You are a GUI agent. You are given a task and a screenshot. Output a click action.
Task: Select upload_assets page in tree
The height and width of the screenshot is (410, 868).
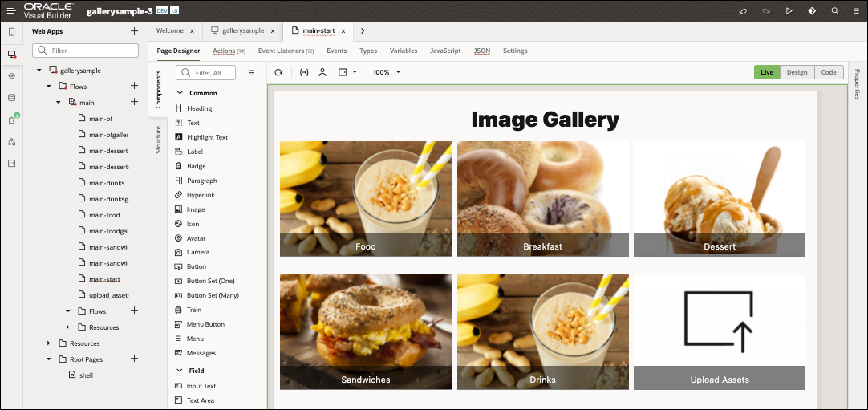point(108,295)
